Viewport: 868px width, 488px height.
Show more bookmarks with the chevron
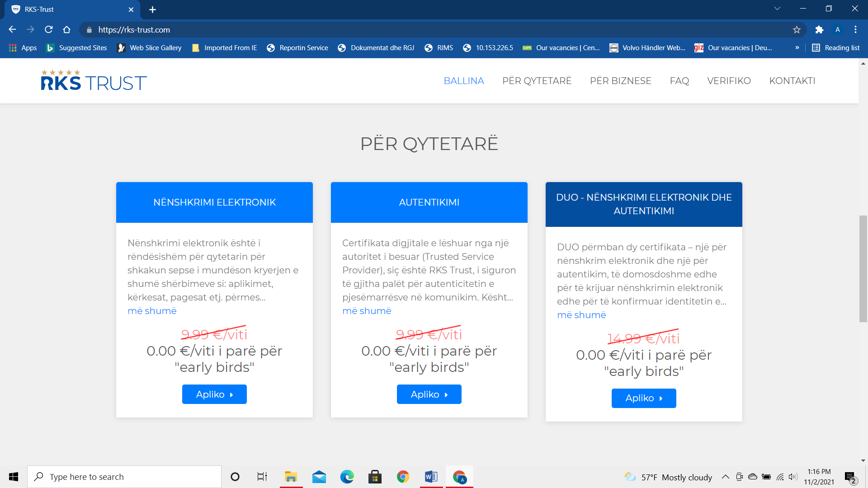(x=797, y=47)
